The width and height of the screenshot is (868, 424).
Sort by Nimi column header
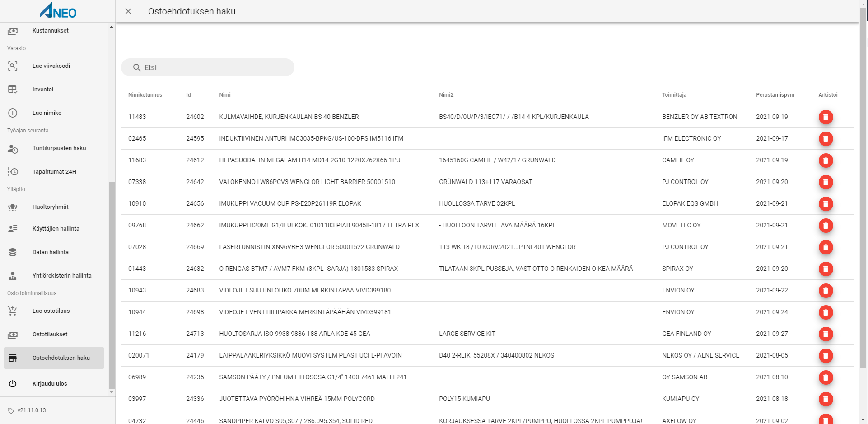tap(224, 95)
